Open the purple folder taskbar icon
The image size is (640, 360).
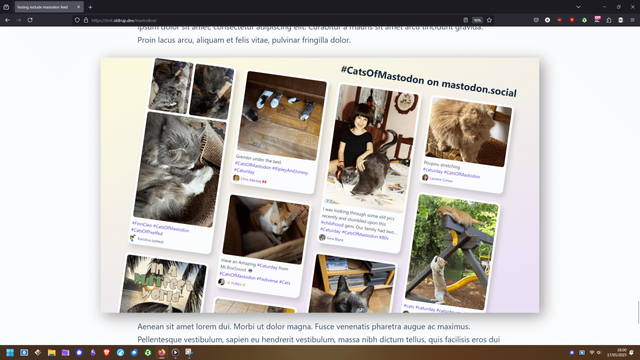[x=65, y=352]
